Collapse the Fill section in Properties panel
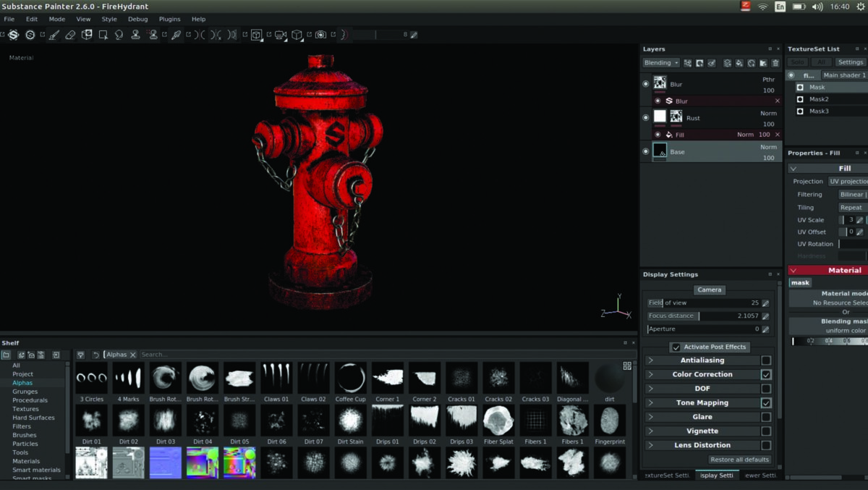 click(793, 168)
